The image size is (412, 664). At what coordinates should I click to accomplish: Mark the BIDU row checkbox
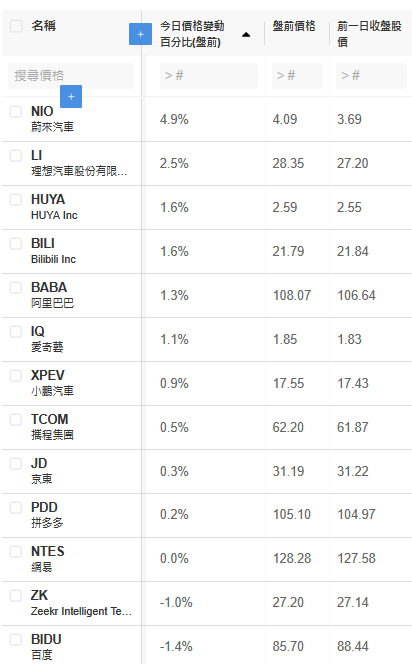coord(16,639)
